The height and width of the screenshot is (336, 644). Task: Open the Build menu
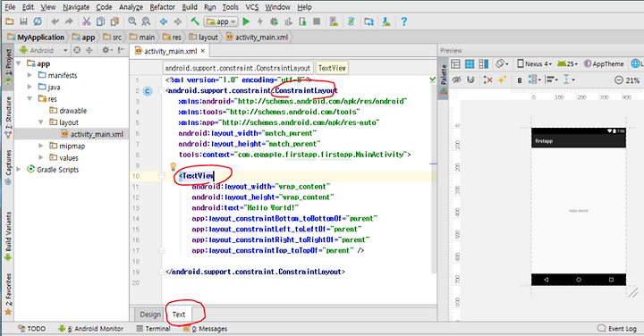[x=190, y=7]
